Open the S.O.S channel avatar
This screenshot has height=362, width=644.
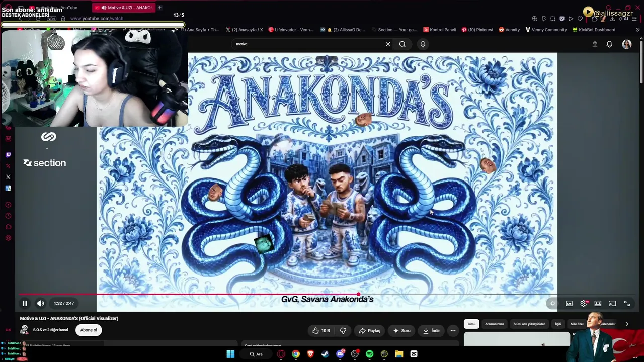coord(24,330)
